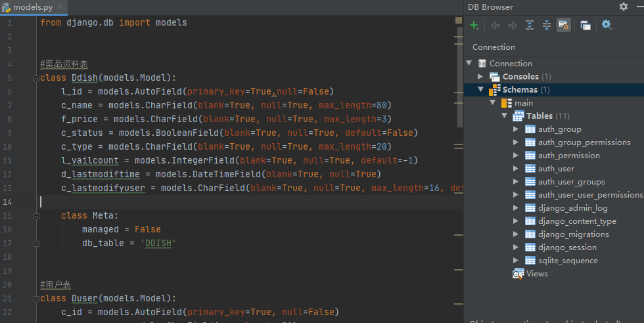Screen dimensions: 644x323
Task: Fold the class Ddish block in gutter
Action: 36,78
